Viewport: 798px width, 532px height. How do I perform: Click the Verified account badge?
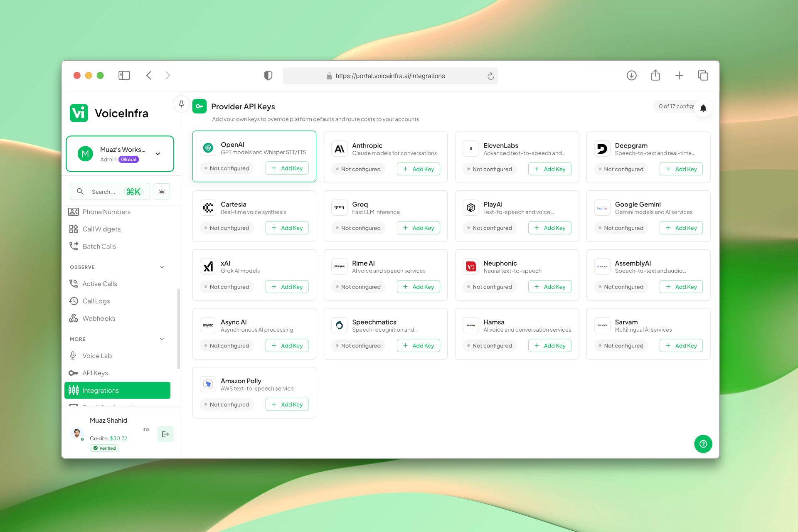104,448
